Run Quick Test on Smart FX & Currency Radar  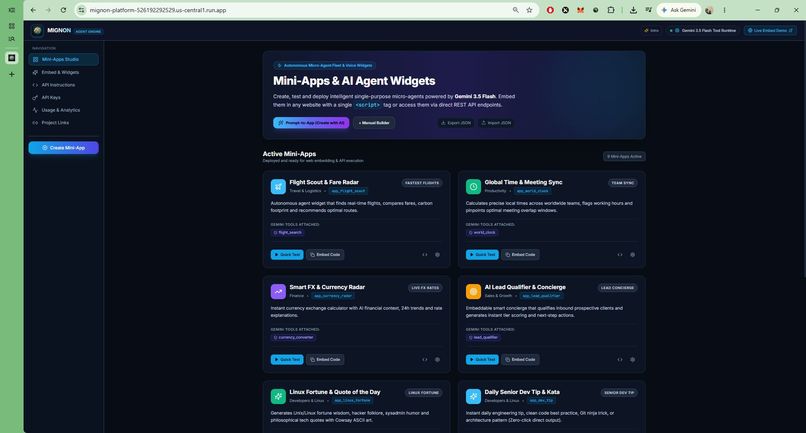click(x=287, y=359)
